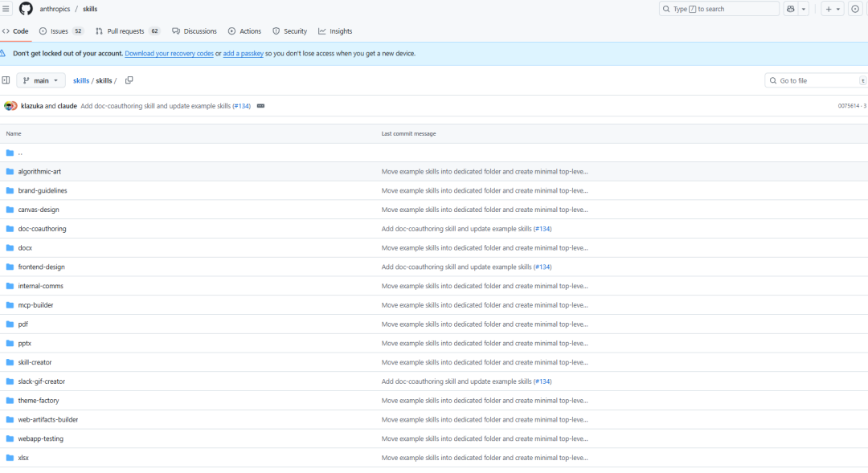Click the add a passkey link

[x=243, y=54]
